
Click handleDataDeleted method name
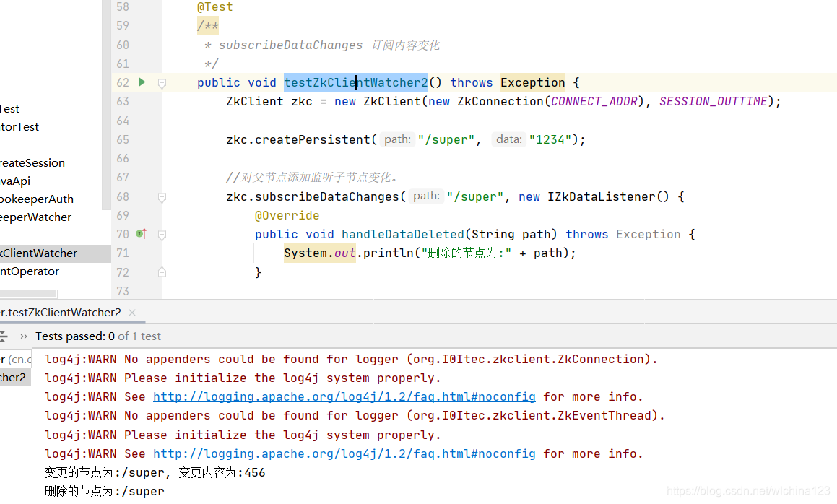tap(403, 235)
